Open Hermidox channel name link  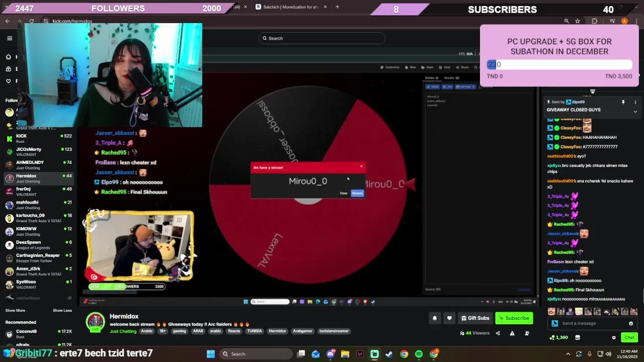pyautogui.click(x=124, y=316)
